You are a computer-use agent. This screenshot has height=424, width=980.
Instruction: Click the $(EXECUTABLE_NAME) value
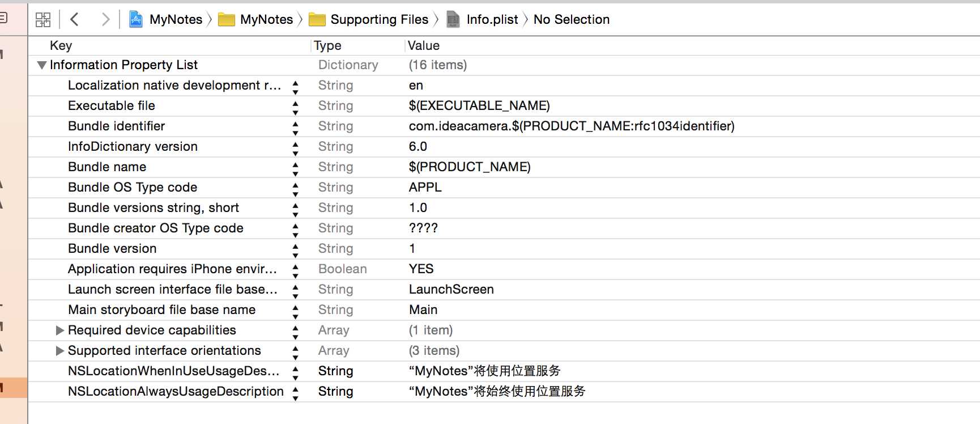coord(479,106)
